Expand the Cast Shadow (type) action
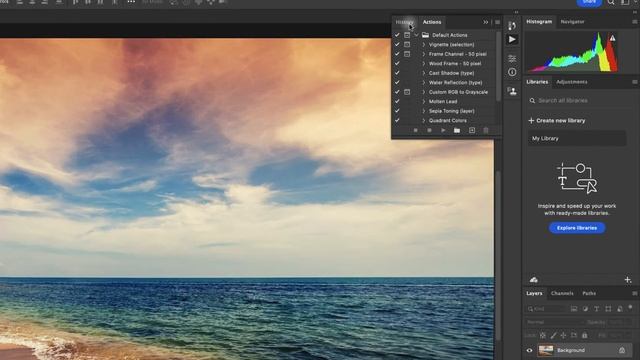The image size is (640, 360). click(423, 73)
